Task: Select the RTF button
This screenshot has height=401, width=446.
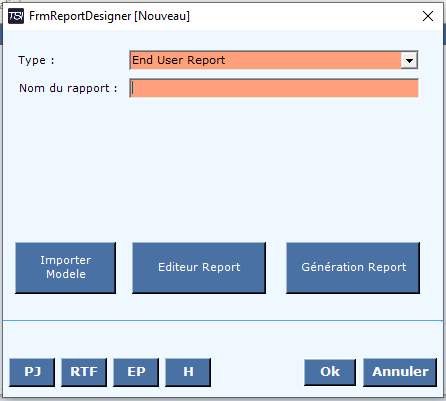Action: (84, 372)
